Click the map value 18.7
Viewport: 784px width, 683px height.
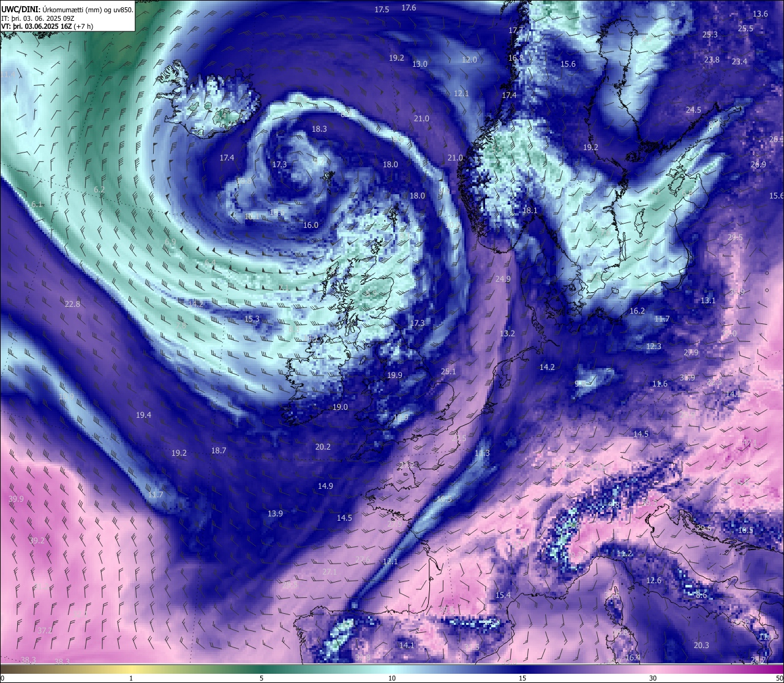tap(219, 451)
